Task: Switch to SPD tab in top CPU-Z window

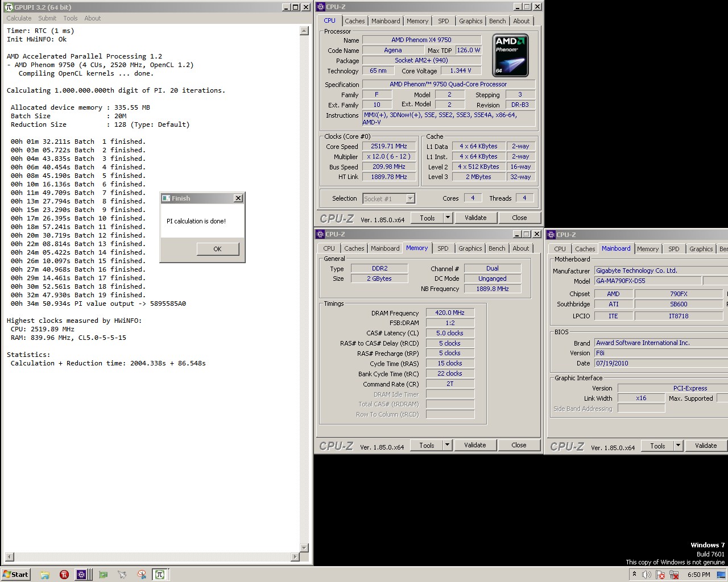Action: coord(444,21)
